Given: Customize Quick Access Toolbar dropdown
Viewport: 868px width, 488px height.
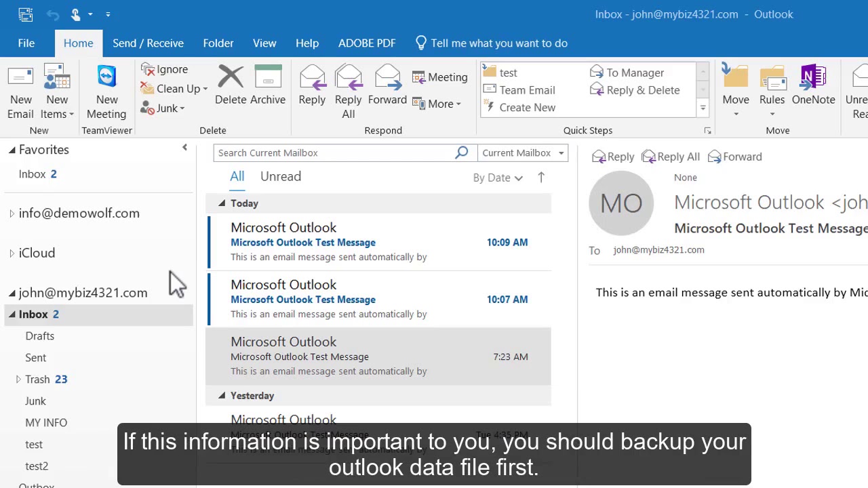Looking at the screenshot, I should tap(108, 14).
